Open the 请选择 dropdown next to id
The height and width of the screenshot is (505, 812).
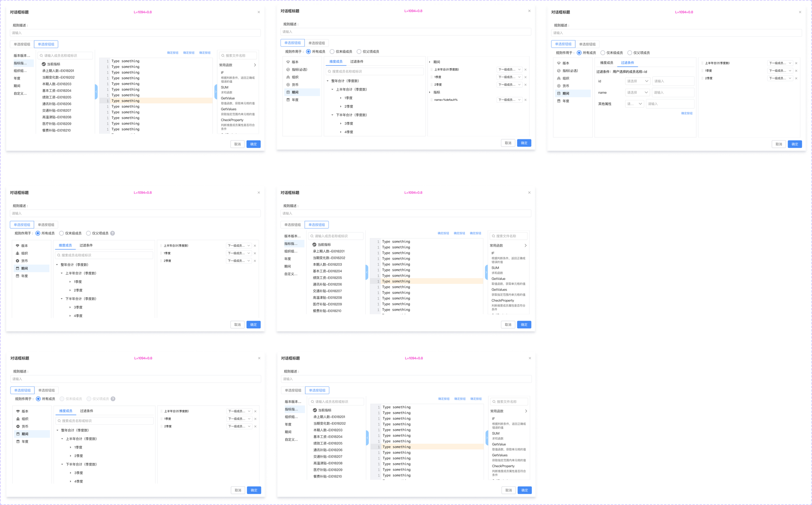pos(637,81)
